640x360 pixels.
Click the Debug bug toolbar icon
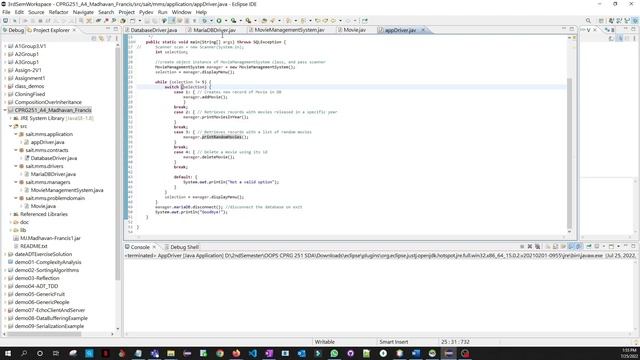tap(204, 20)
